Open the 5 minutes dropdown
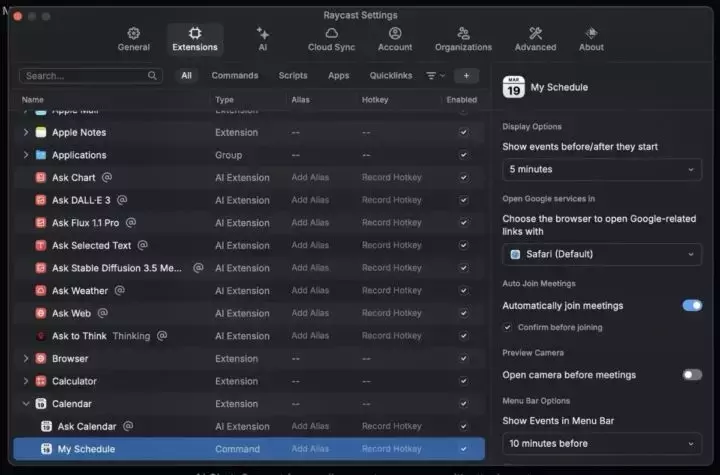The image size is (720, 475). [x=602, y=170]
